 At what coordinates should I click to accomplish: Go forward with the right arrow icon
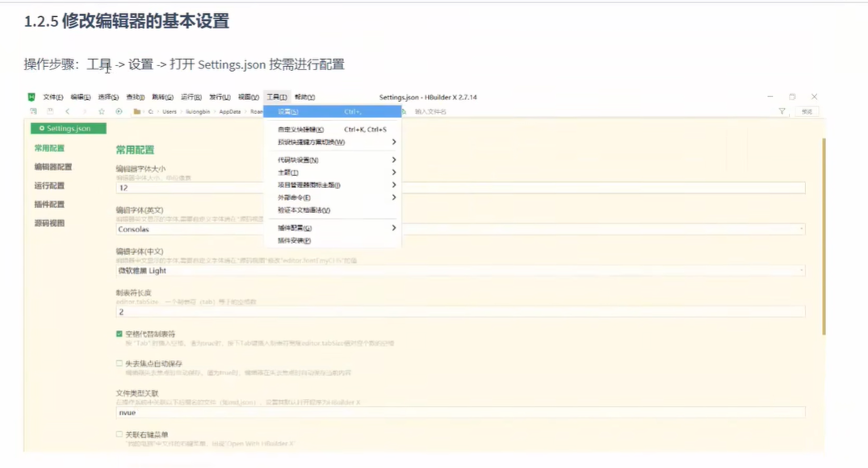[84, 111]
